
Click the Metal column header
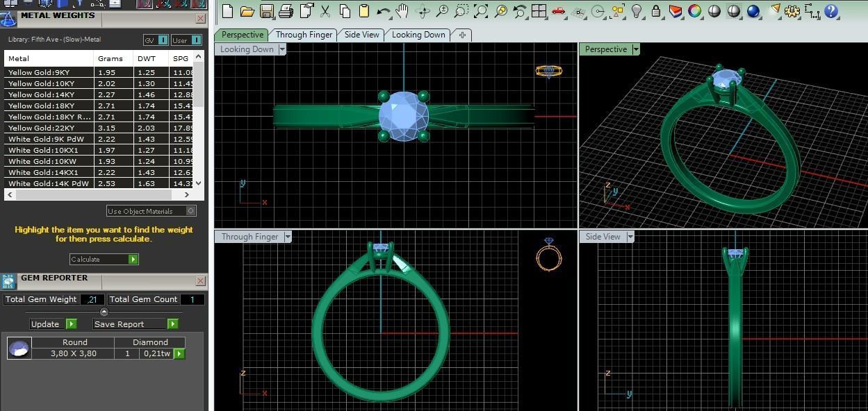49,58
